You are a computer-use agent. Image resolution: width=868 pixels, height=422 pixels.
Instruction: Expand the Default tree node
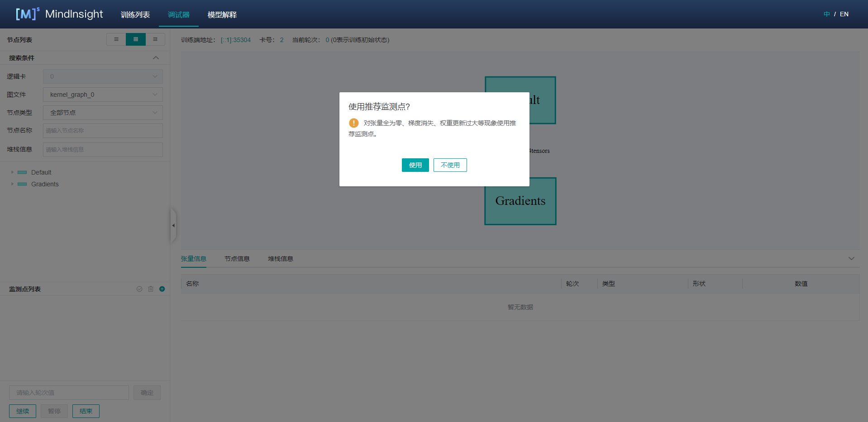pos(12,172)
